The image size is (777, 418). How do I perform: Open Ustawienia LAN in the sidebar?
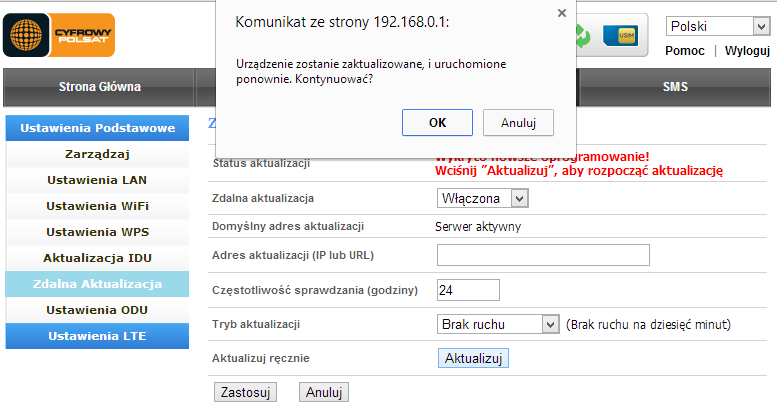point(97,180)
